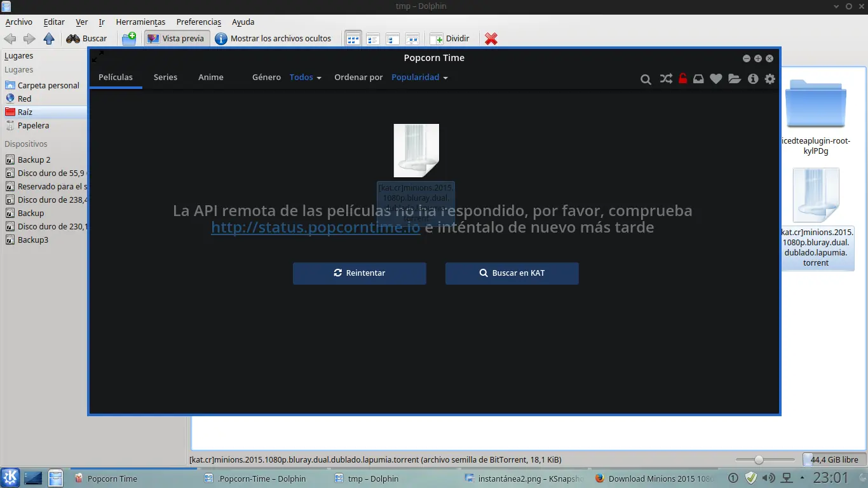Select Carpeta personal in Lugares
Image resolution: width=868 pixels, height=488 pixels.
point(43,85)
